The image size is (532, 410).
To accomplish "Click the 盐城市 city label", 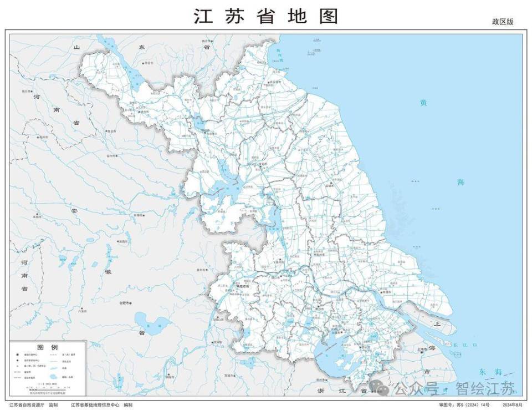I will [x=330, y=186].
